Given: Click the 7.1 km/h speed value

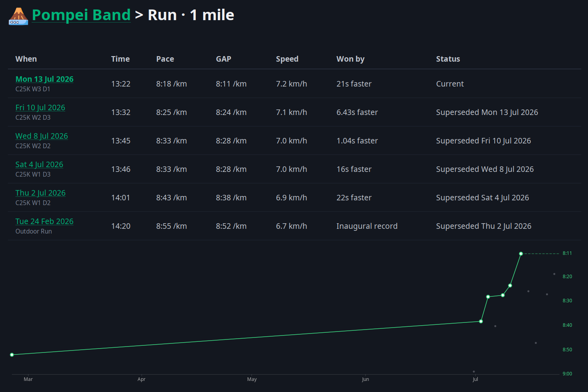Looking at the screenshot, I should coord(291,112).
